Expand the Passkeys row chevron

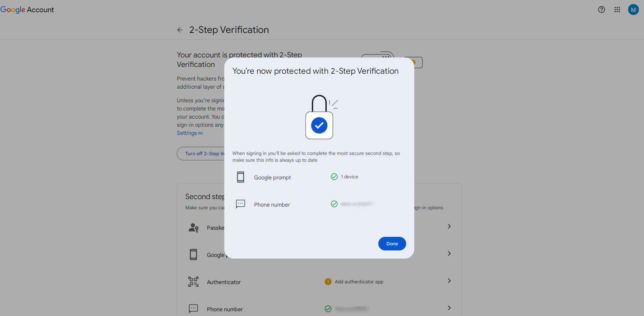click(x=449, y=226)
